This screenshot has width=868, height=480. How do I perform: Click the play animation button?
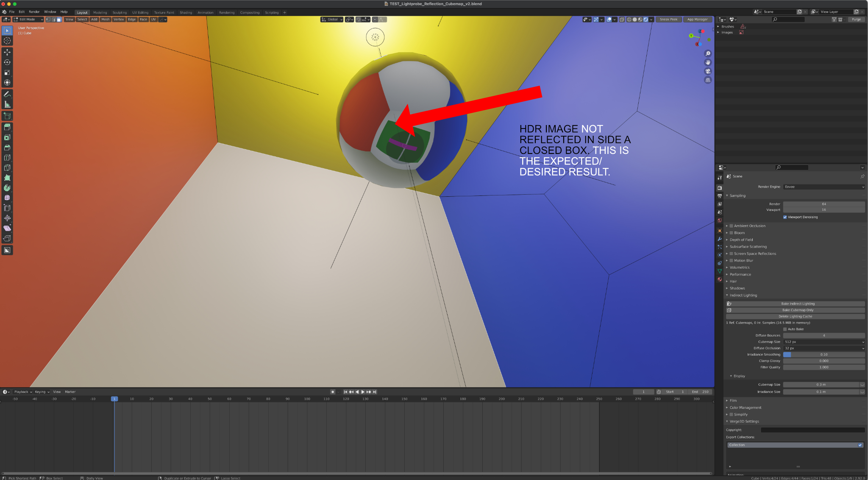pyautogui.click(x=363, y=392)
